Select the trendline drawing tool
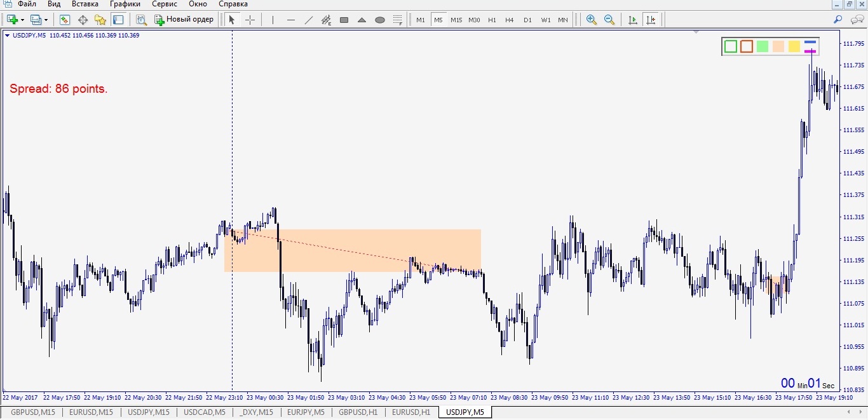The image size is (868, 420). click(309, 20)
